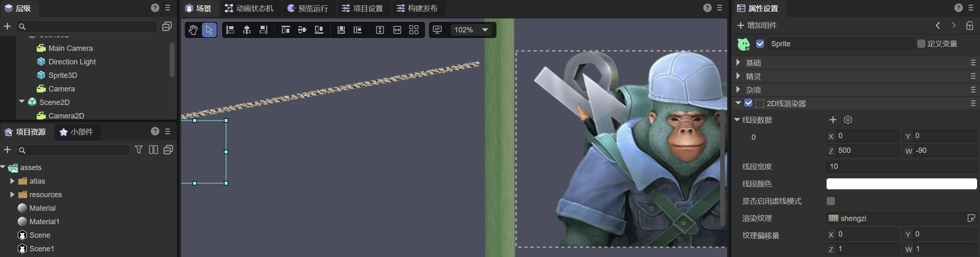Switch to the 动画状态机 tab

click(x=250, y=8)
